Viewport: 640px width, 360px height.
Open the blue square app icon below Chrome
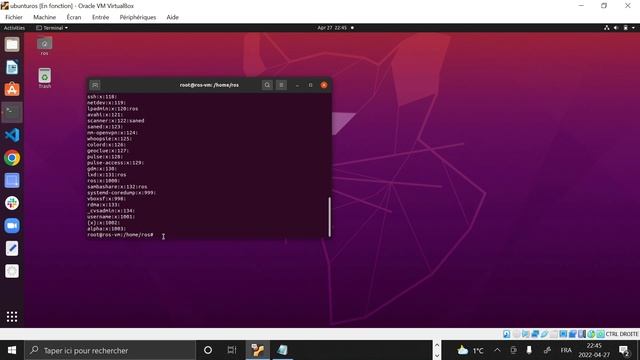(x=12, y=180)
